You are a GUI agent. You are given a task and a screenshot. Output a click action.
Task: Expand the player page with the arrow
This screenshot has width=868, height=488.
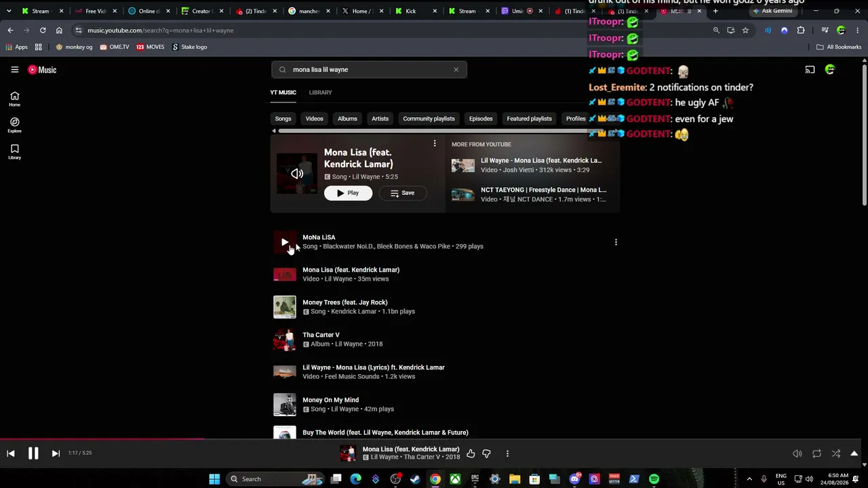(x=854, y=453)
